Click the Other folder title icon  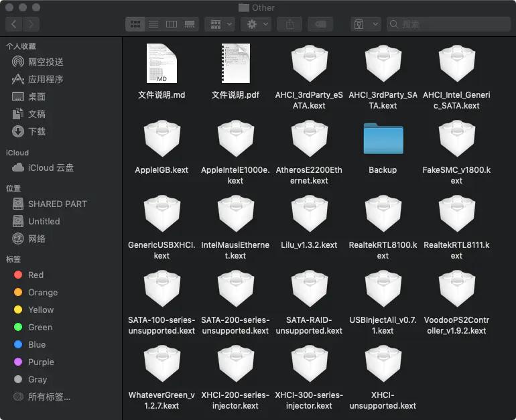tap(243, 7)
